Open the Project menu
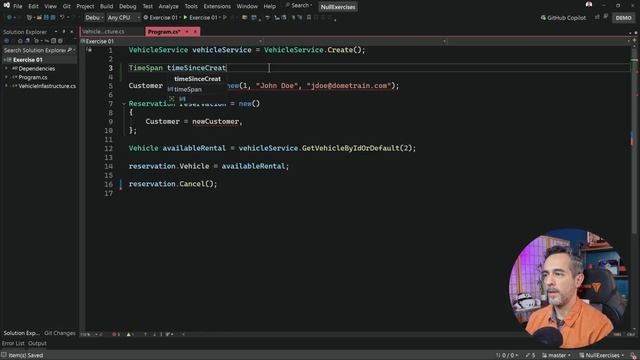 tap(85, 7)
